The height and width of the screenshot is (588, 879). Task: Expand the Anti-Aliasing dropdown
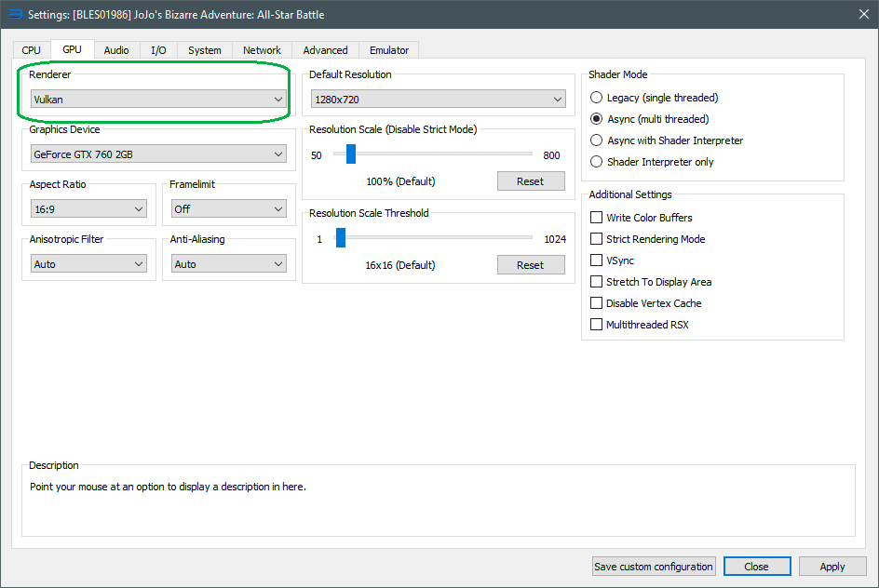[x=229, y=263]
